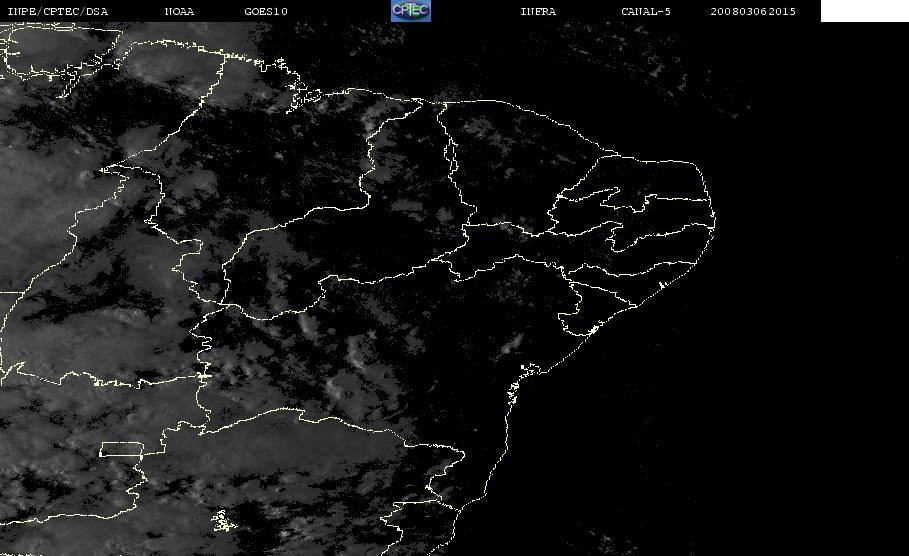The image size is (909, 556).
Task: Click the CANAL-5 channel label
Action: click(646, 12)
